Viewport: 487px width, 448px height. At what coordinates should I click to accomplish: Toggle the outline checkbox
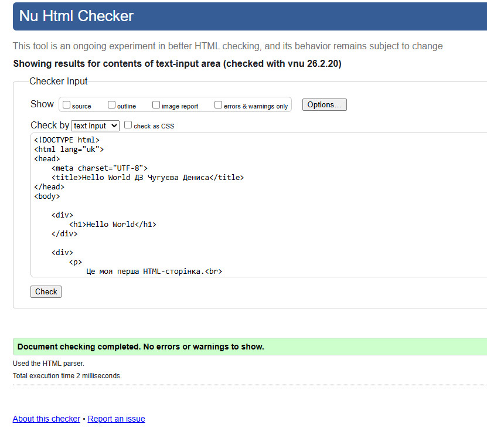click(x=111, y=105)
